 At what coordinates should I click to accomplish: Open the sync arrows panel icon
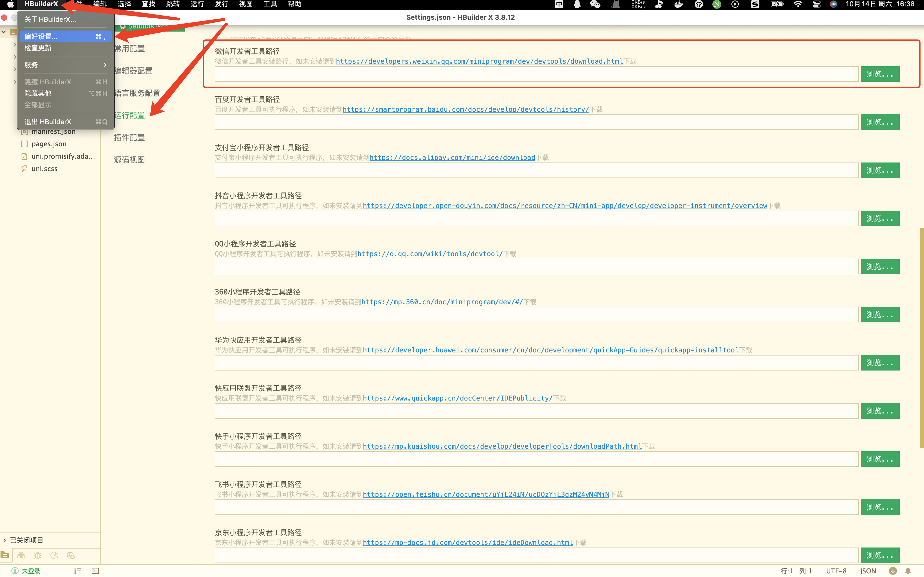click(x=54, y=555)
